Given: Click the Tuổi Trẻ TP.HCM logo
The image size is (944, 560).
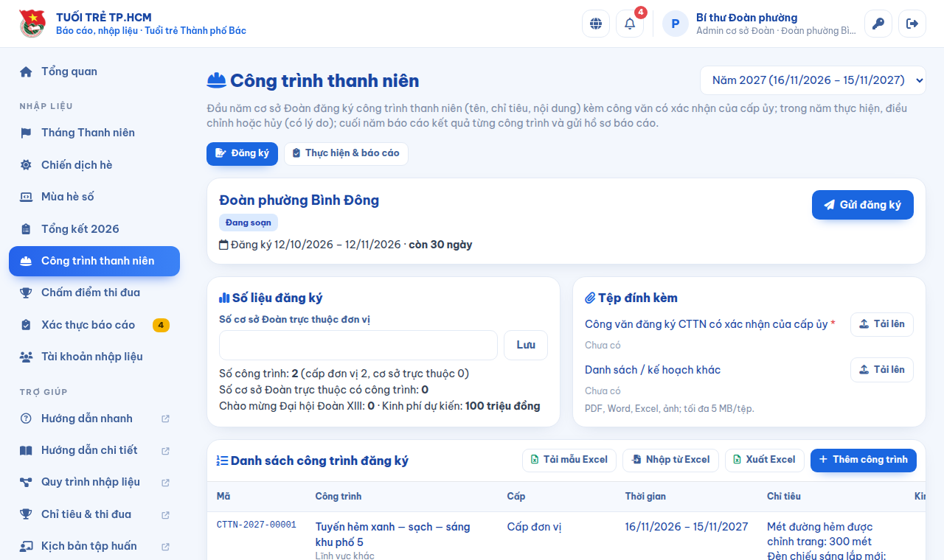Looking at the screenshot, I should pyautogui.click(x=32, y=24).
